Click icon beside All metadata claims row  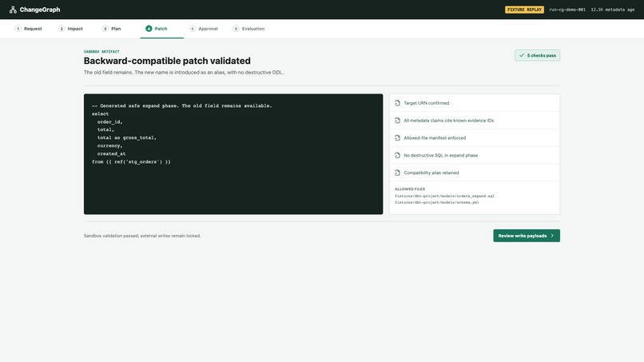[x=397, y=121]
